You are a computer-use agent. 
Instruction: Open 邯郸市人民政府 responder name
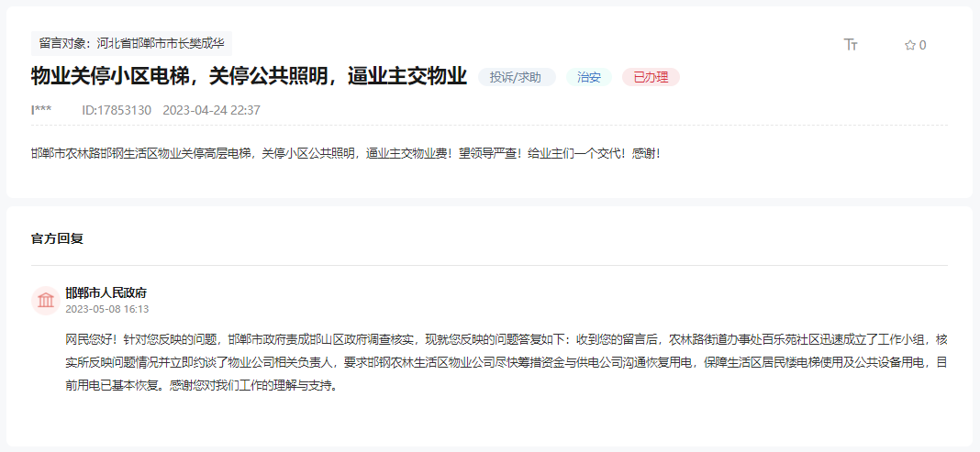[106, 292]
